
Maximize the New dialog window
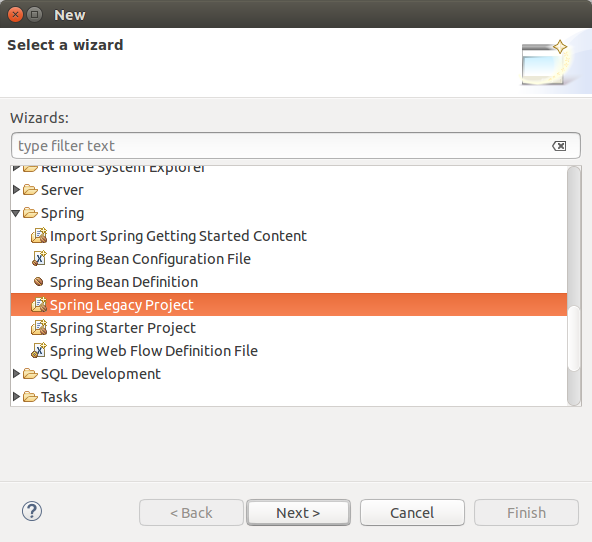tap(34, 15)
